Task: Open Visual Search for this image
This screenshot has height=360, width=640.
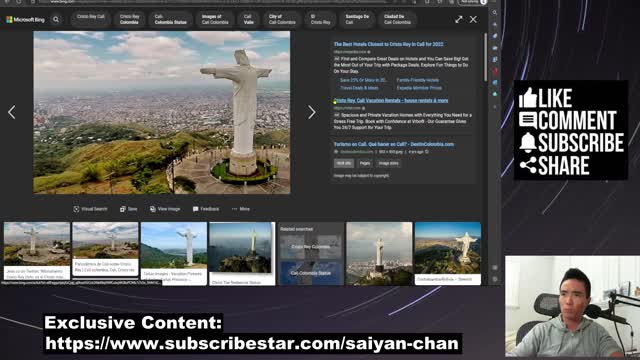Action: click(x=90, y=209)
